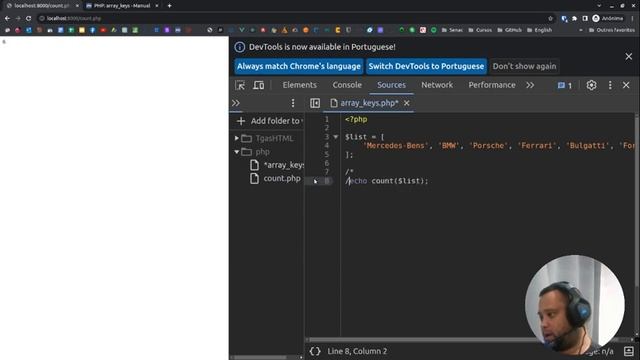Open the English bookmarks folder

point(539,30)
